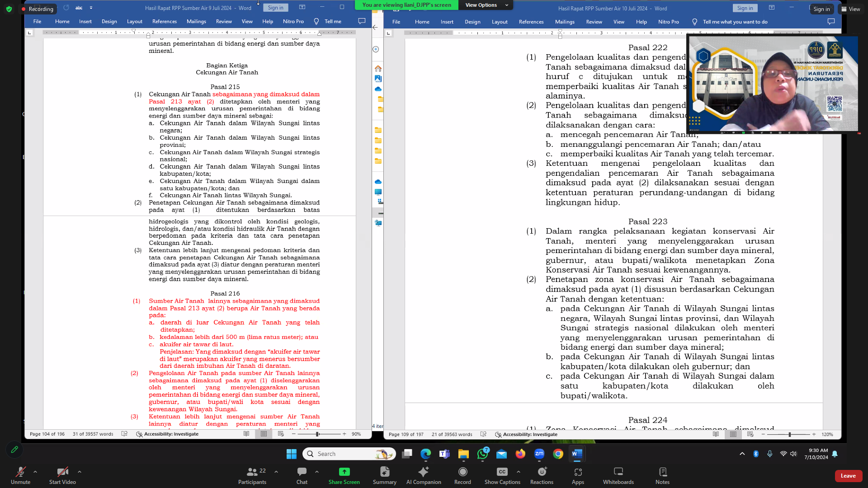Switch to Read Mode in right Word
Viewport: 868px width, 488px height.
click(716, 434)
